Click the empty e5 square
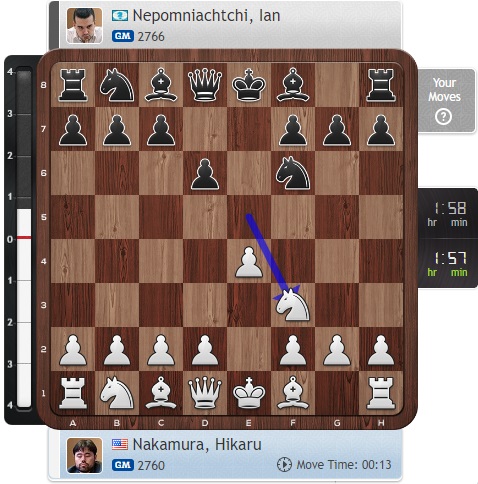 249,217
